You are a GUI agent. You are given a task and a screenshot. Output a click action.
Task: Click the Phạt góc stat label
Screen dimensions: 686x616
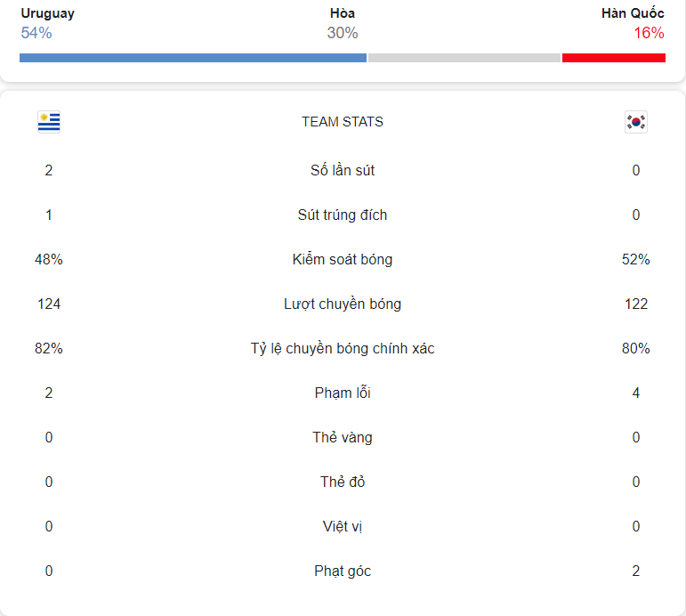[343, 571]
